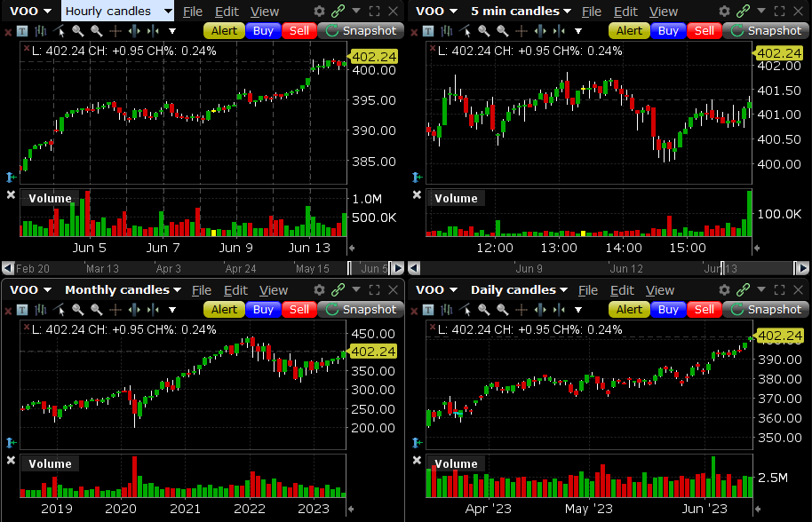Click green chain link icon in Daily chart
The height and width of the screenshot is (522, 812).
[743, 290]
